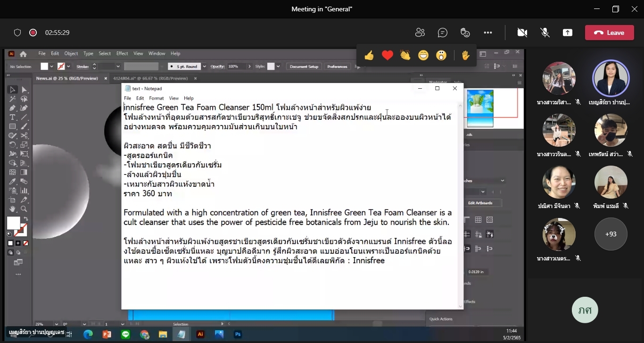This screenshot has height=343, width=644.
Task: Click Document Setup button
Action: tap(304, 67)
